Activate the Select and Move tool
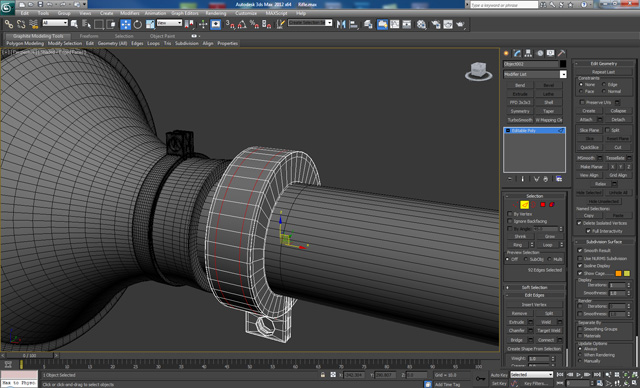The image size is (640, 388). point(126,24)
